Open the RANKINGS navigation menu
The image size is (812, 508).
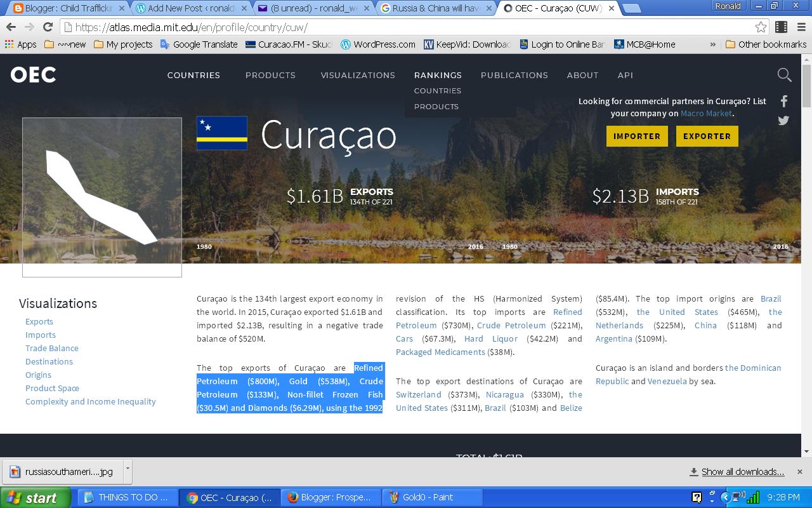pyautogui.click(x=438, y=75)
